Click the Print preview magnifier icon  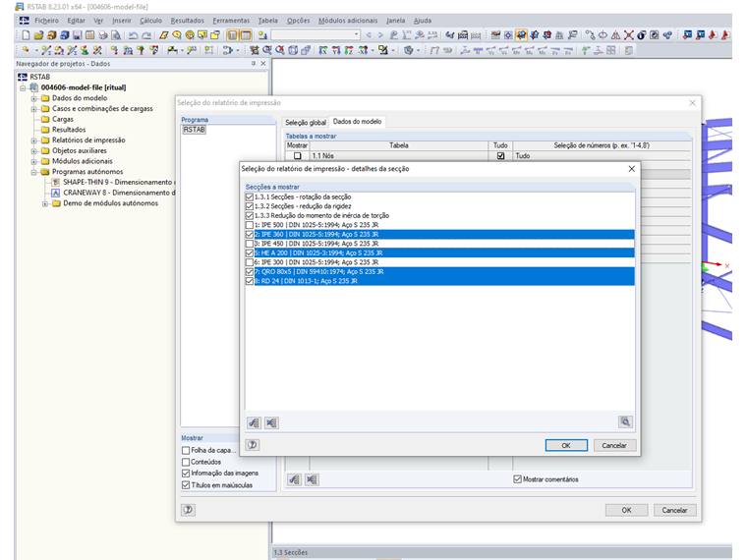pyautogui.click(x=115, y=35)
